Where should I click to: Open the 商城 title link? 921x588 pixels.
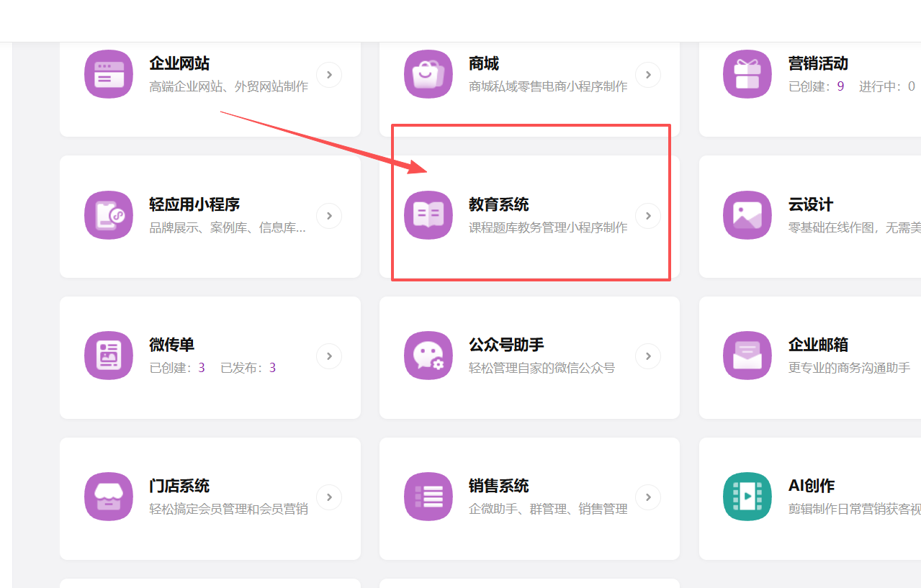[x=484, y=63]
